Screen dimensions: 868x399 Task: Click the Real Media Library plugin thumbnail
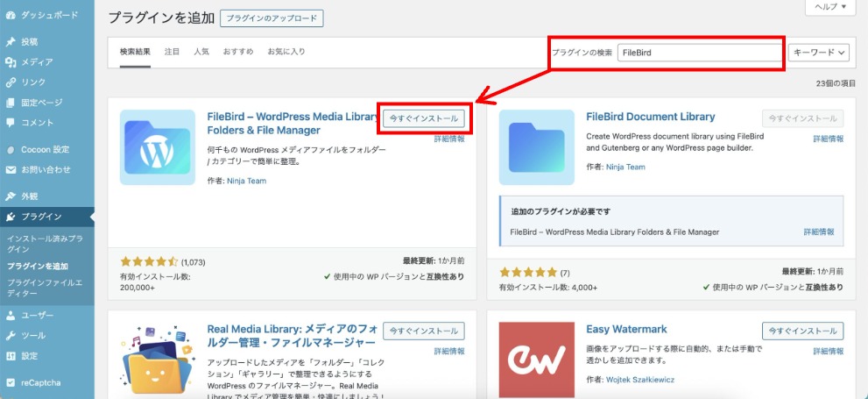point(158,360)
